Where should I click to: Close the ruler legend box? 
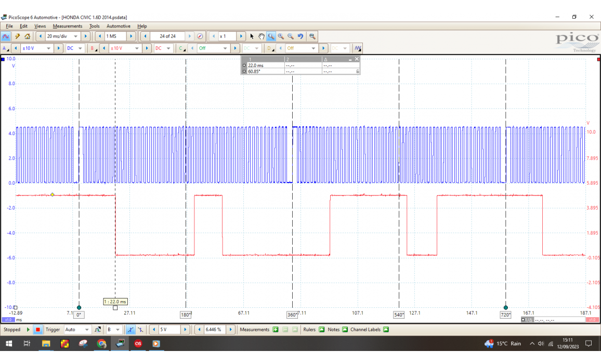coord(357,59)
